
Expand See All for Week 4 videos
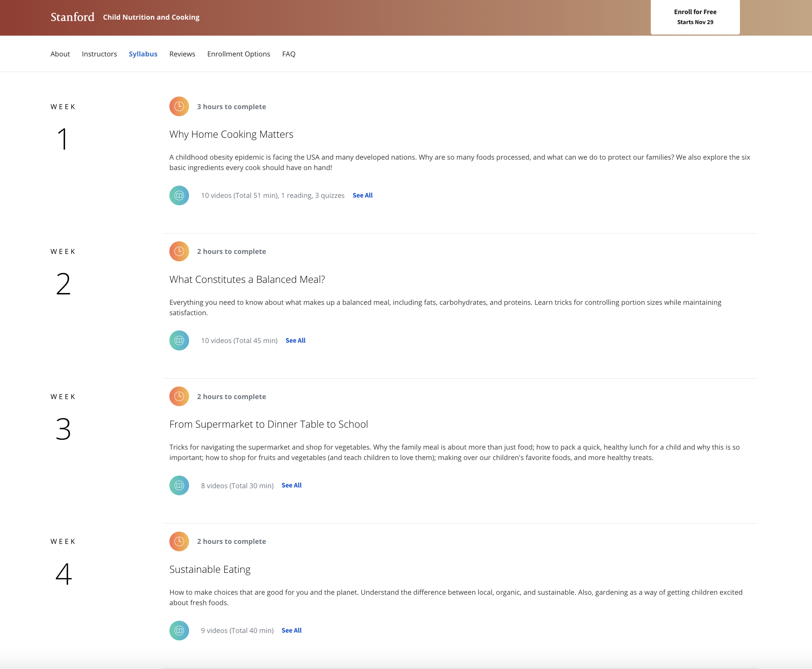292,630
